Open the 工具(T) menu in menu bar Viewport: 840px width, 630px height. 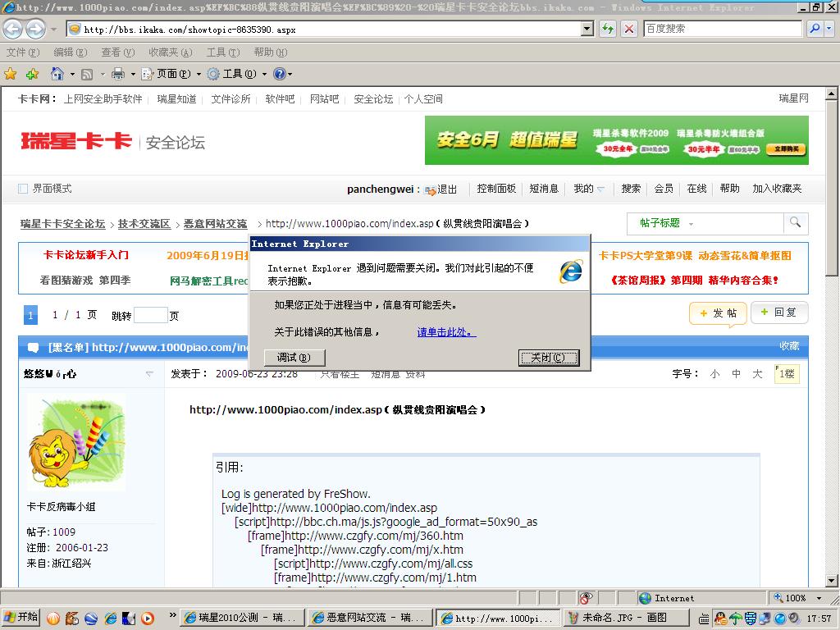[x=223, y=52]
